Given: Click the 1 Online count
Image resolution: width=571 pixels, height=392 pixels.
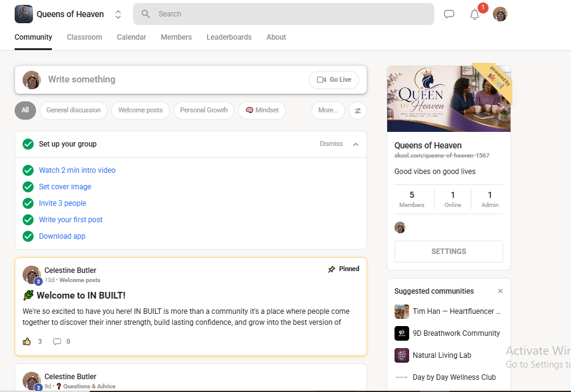Looking at the screenshot, I should click(x=453, y=199).
